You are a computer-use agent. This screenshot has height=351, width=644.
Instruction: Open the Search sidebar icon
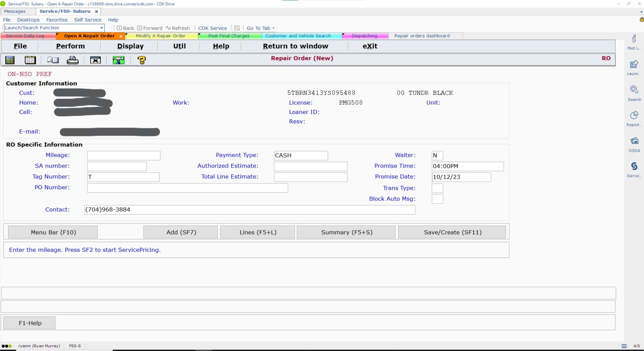(634, 93)
